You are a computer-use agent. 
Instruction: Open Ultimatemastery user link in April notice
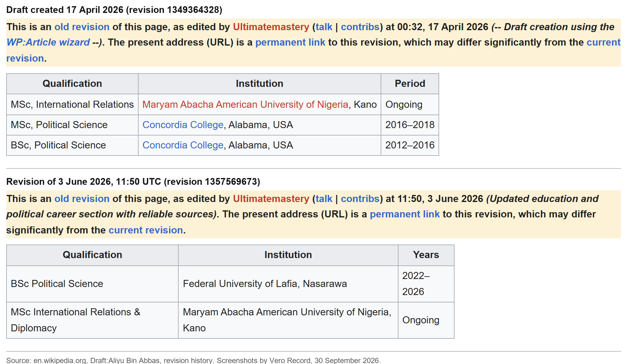click(x=271, y=27)
